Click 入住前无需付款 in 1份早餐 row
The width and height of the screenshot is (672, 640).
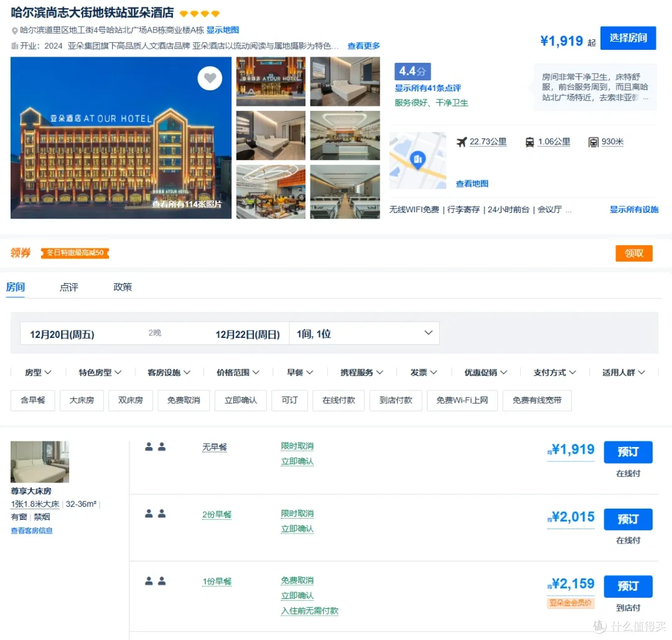[309, 611]
